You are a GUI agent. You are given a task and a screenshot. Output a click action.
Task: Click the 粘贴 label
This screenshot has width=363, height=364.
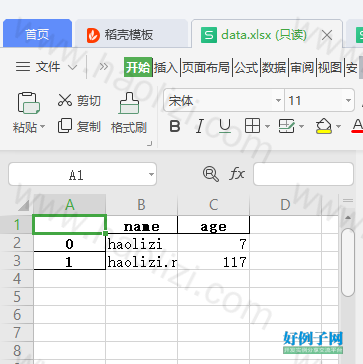click(25, 127)
